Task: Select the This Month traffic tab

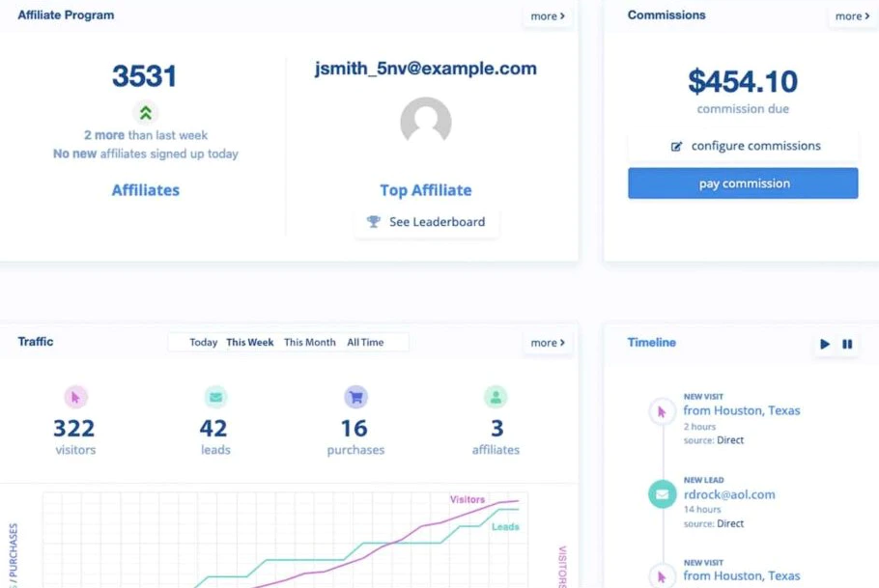Action: tap(310, 342)
